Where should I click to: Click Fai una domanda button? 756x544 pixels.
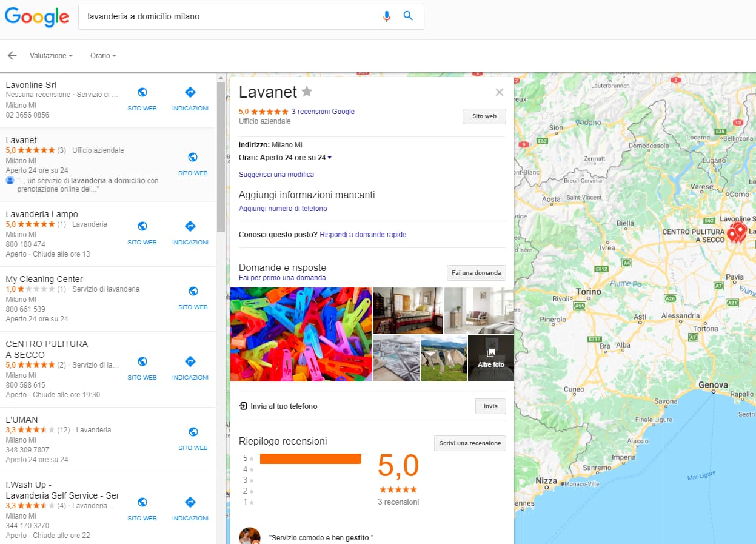(477, 273)
